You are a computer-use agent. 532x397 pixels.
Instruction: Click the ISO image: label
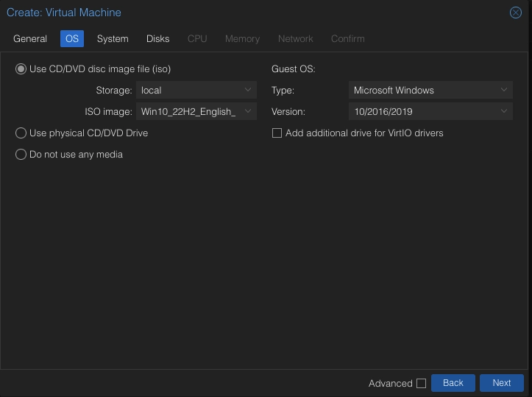click(109, 112)
